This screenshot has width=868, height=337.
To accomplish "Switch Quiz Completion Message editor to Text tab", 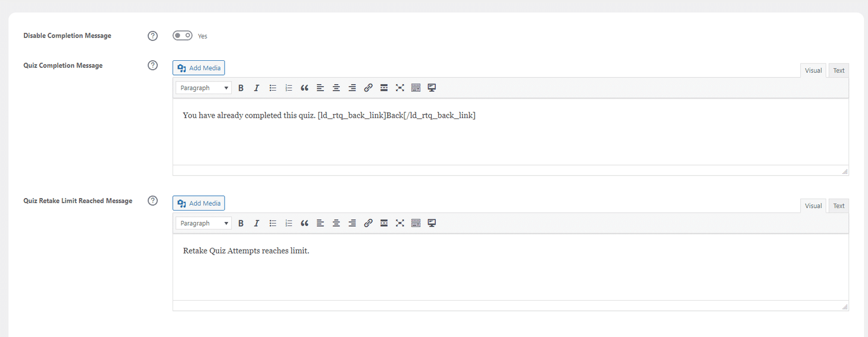I will click(839, 71).
